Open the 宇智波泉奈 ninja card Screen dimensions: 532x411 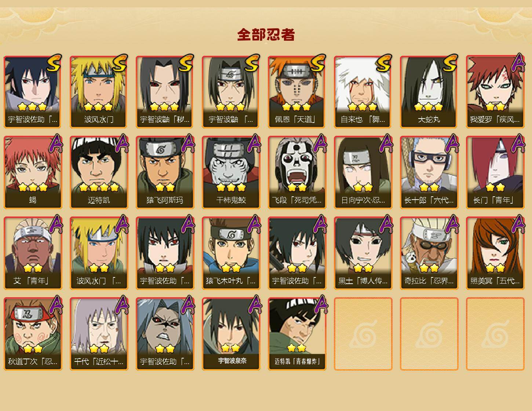point(231,334)
